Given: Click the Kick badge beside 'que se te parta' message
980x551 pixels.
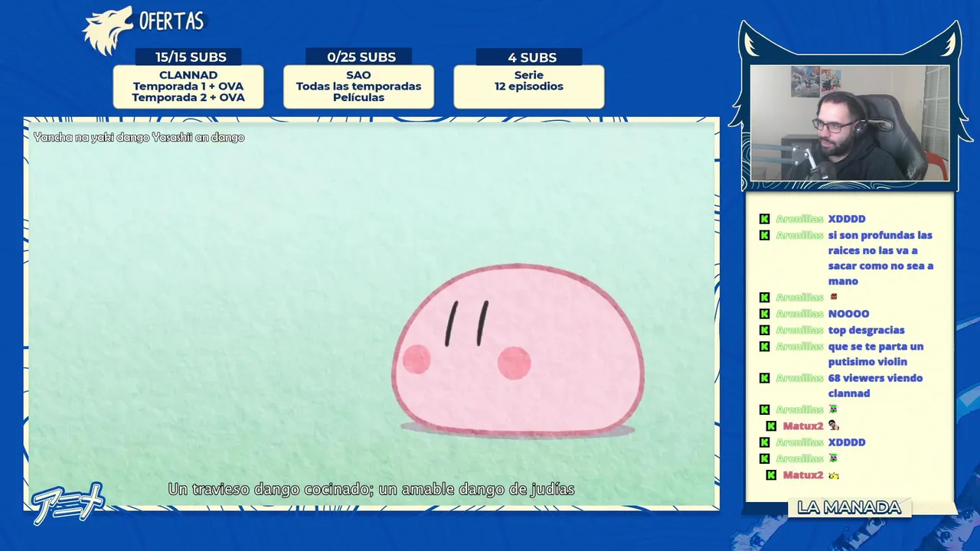Looking at the screenshot, I should tap(764, 347).
